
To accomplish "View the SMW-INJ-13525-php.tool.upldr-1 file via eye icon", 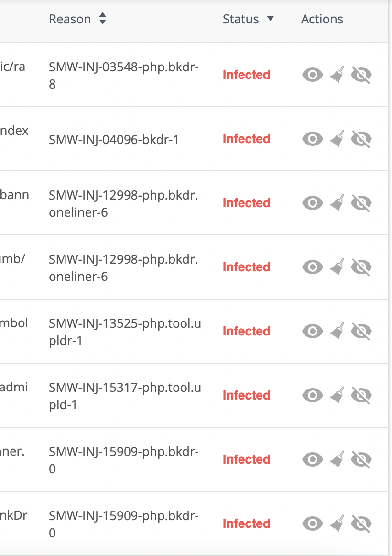I will point(313,331).
